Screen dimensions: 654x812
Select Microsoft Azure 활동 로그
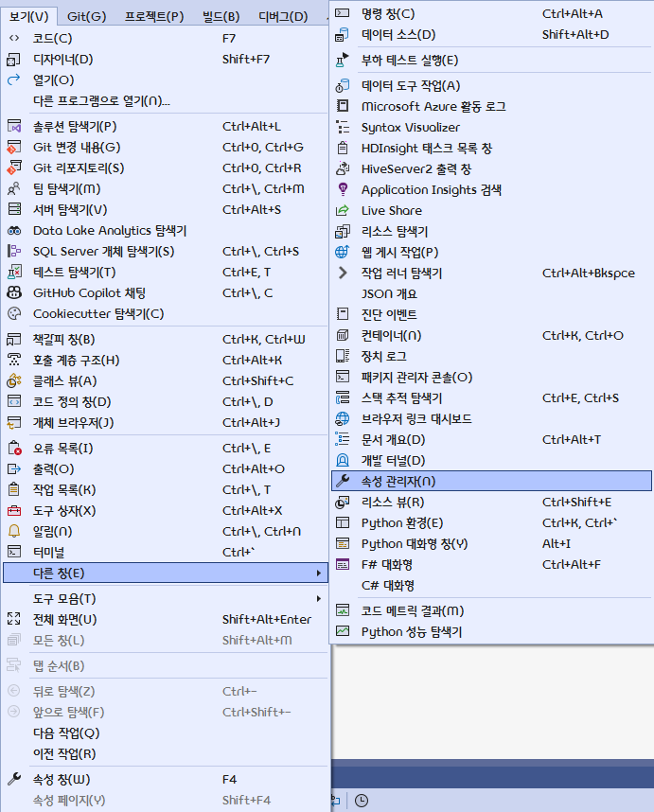491,107
